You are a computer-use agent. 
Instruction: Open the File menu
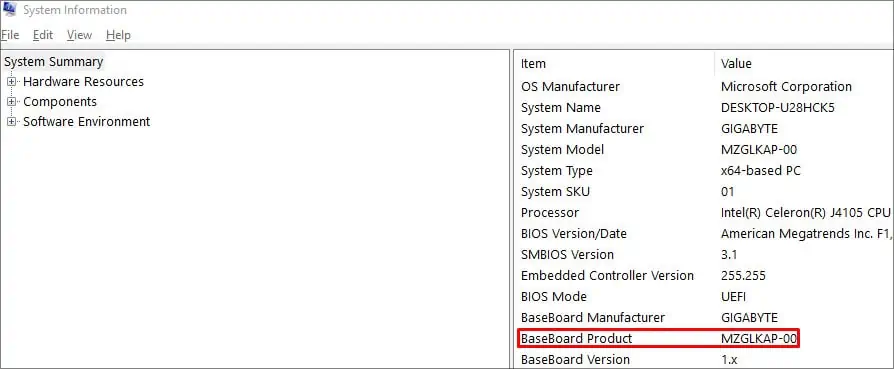pyautogui.click(x=10, y=35)
